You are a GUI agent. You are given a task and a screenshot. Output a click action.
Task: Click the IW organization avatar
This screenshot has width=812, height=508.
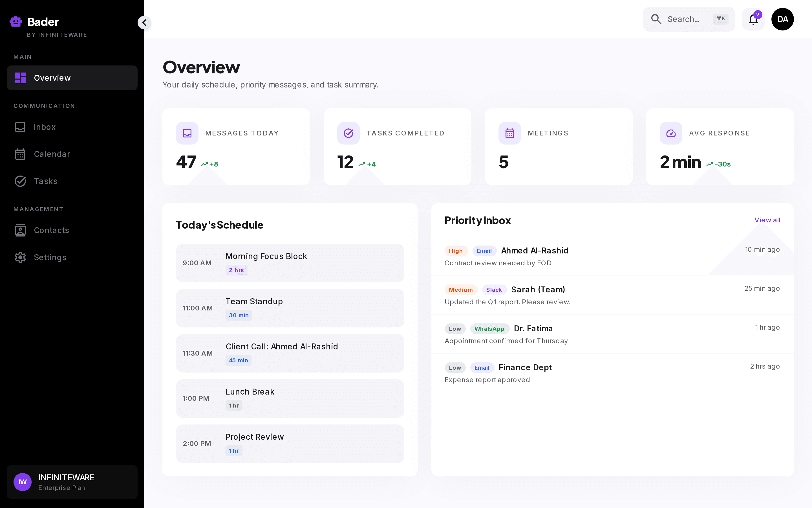click(x=23, y=482)
